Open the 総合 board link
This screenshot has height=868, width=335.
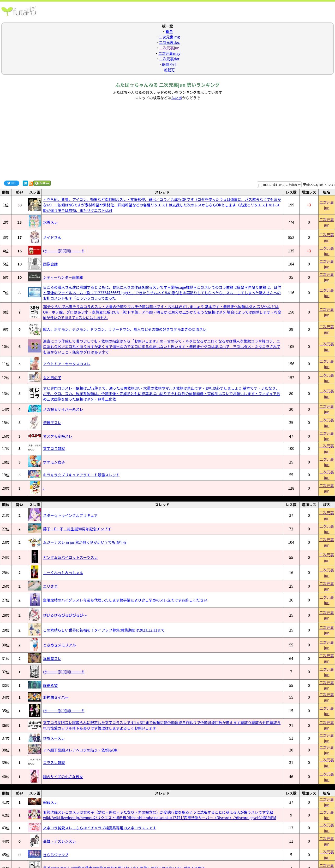pos(169,32)
